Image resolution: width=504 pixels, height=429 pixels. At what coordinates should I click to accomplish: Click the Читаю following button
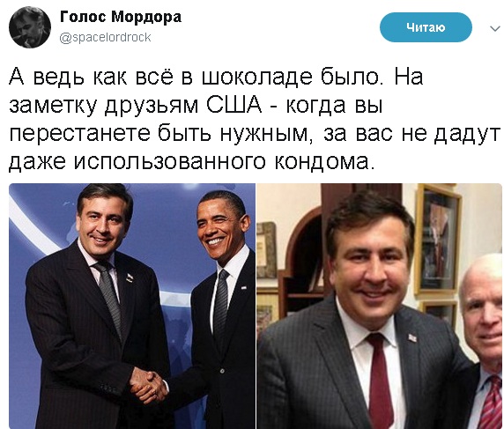coord(426,27)
